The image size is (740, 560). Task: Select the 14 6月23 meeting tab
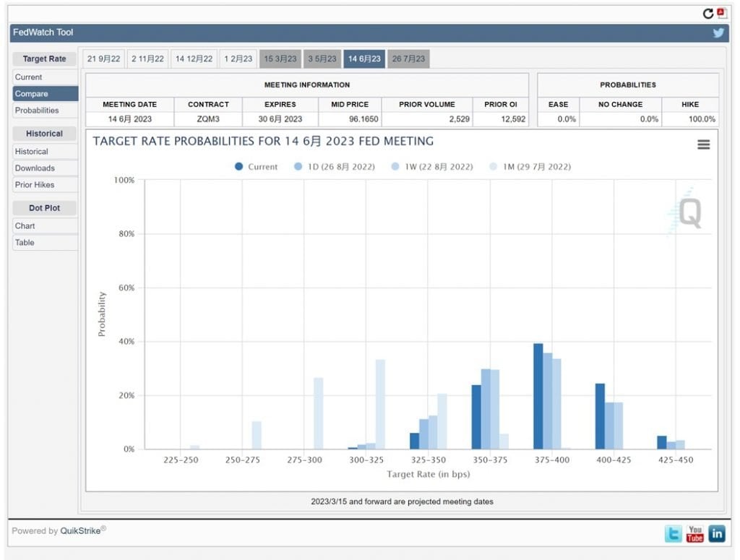(x=364, y=59)
